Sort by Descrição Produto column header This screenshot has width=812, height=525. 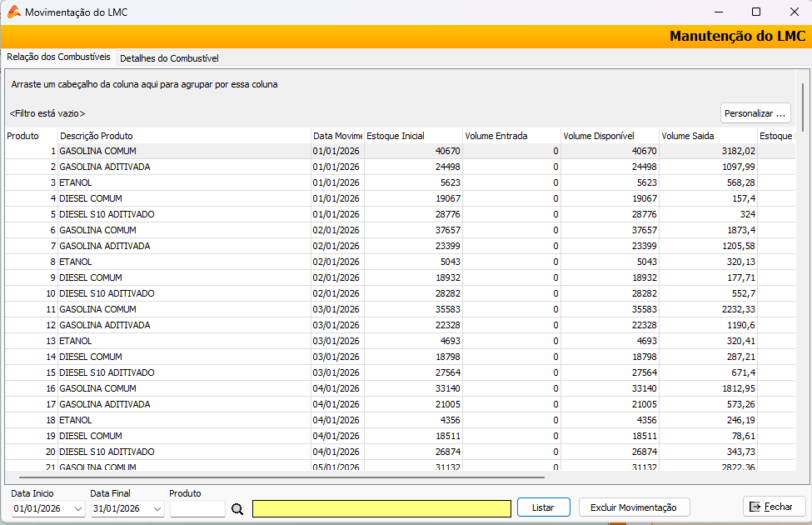point(183,136)
